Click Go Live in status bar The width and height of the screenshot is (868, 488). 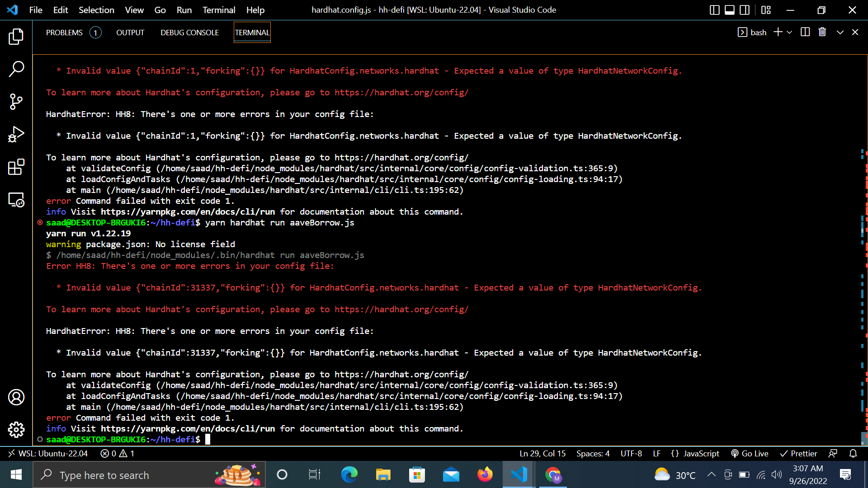pyautogui.click(x=750, y=453)
